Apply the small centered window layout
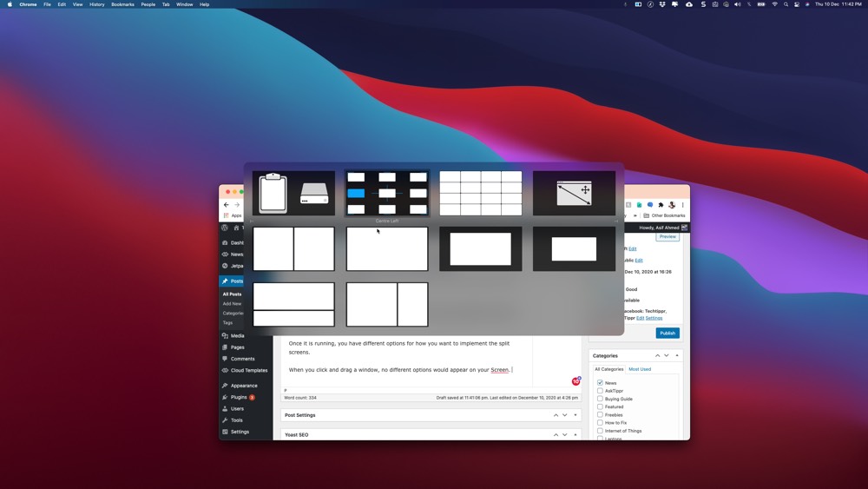Viewport: 868px width, 489px height. click(574, 248)
